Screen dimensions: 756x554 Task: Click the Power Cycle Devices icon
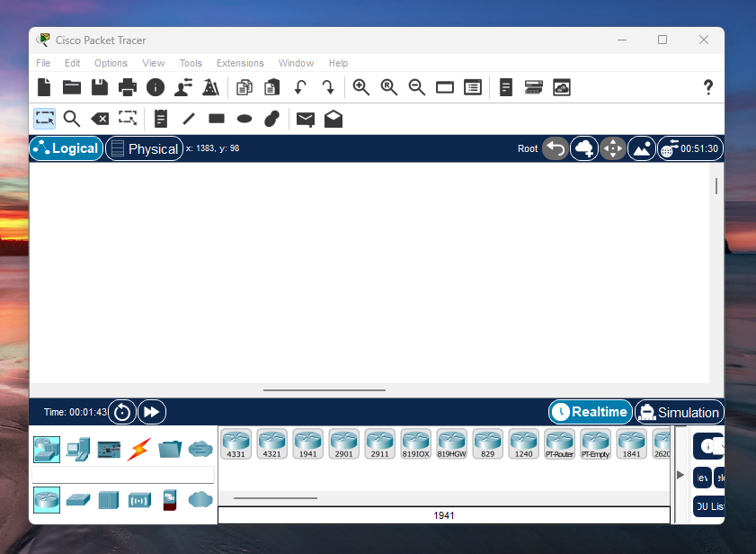click(122, 412)
